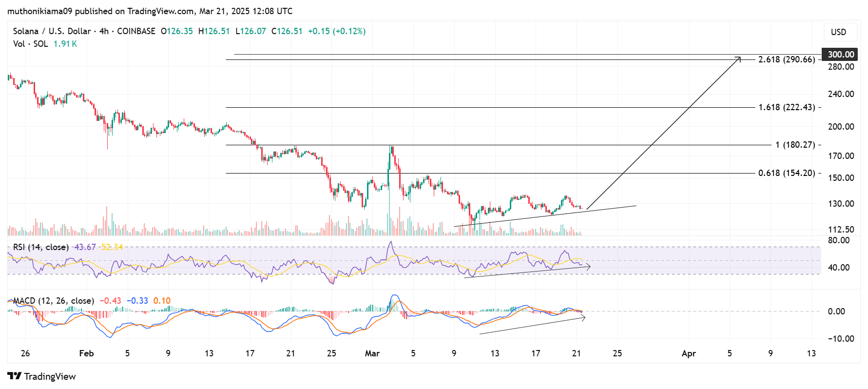Click the TradingView logo at bottom left
The image size is (868, 389).
42,376
